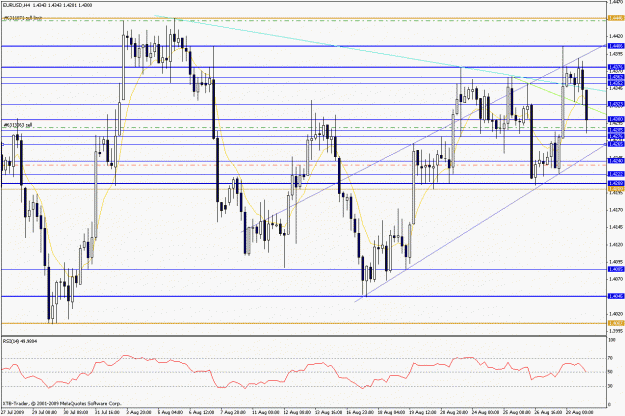Screen dimensions: 625x416
Task: Click the 25 Aug 08:00 time label
Action: point(516,412)
